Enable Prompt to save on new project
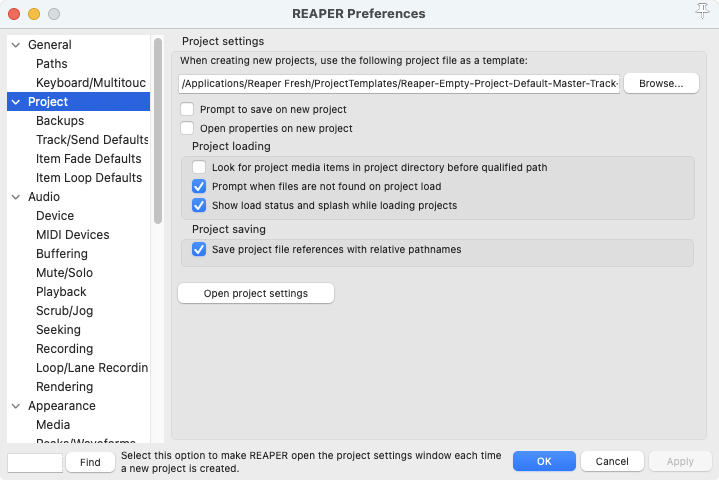Image resolution: width=719 pixels, height=480 pixels. [188, 109]
